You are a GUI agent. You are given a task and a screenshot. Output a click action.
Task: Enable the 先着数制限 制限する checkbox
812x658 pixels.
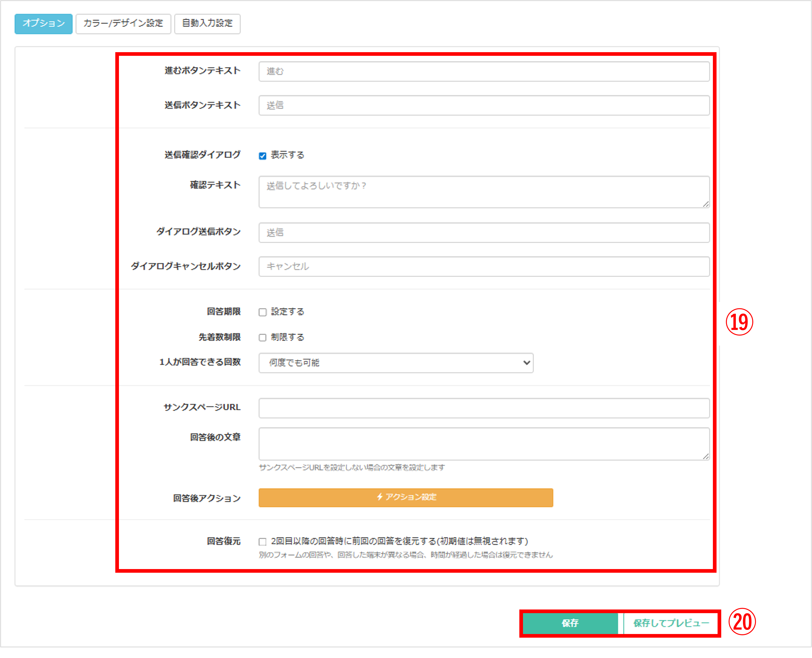pyautogui.click(x=262, y=337)
